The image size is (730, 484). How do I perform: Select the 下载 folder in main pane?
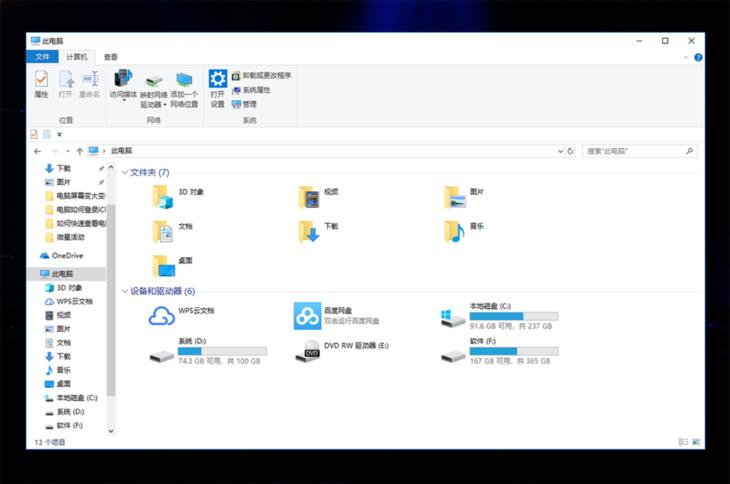[318, 231]
